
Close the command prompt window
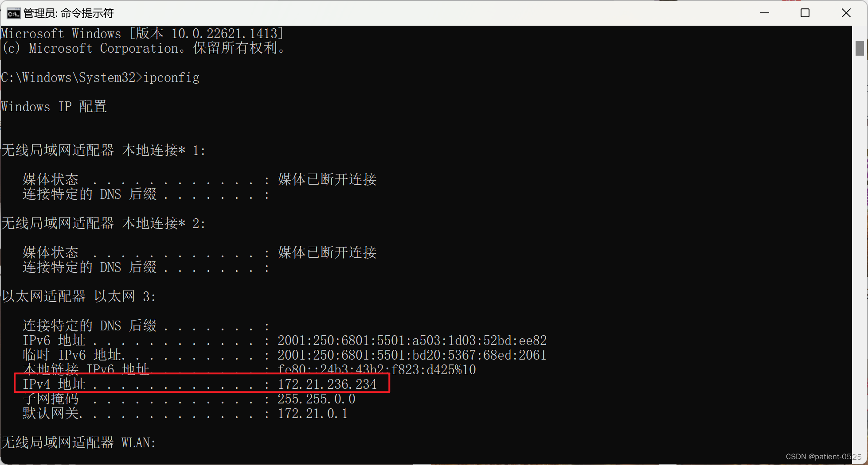coord(846,13)
